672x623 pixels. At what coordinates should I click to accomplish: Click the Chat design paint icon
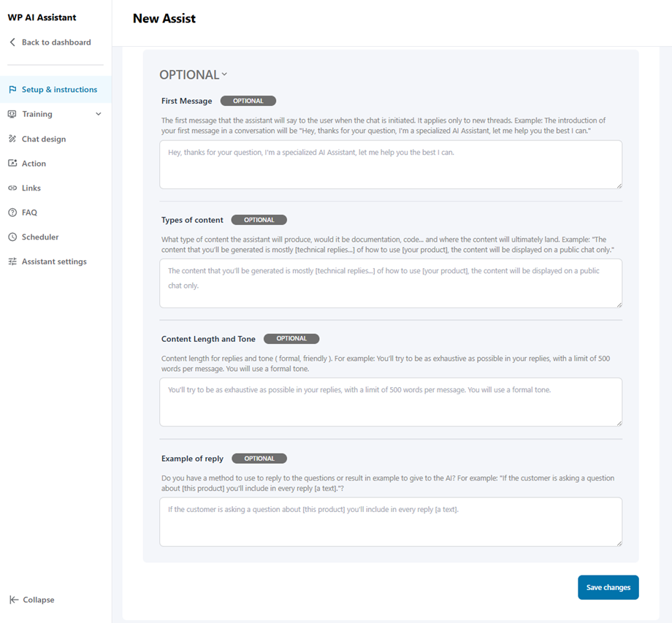12,139
